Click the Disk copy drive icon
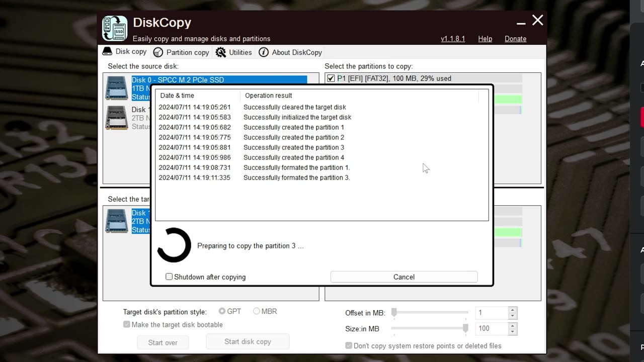 pyautogui.click(x=107, y=51)
